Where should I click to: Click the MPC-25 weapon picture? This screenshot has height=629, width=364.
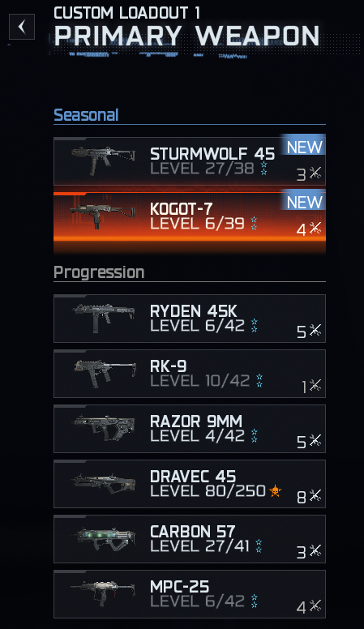pos(103,593)
